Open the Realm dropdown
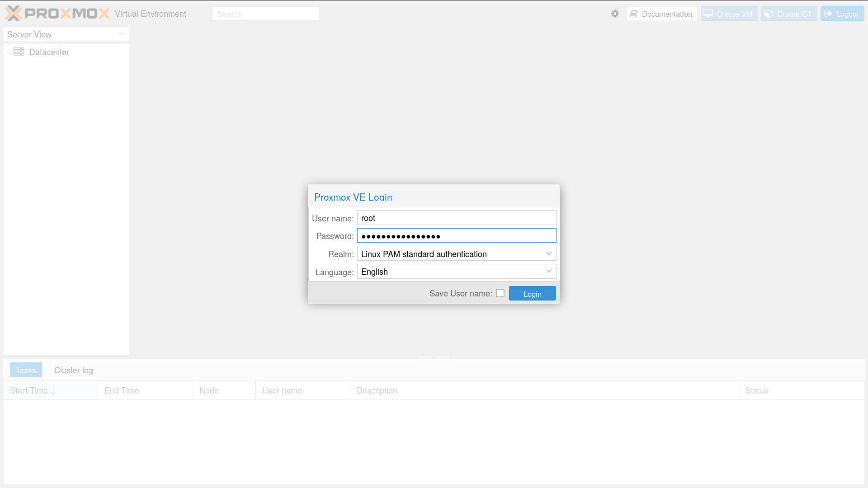 pos(549,253)
